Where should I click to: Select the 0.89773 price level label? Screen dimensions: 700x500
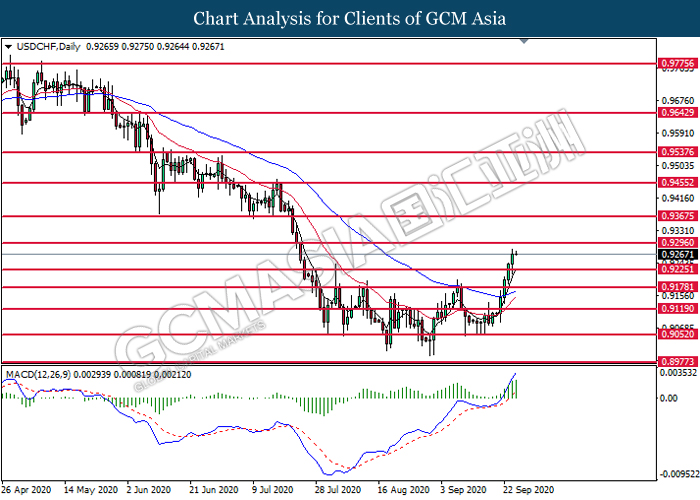(x=678, y=362)
